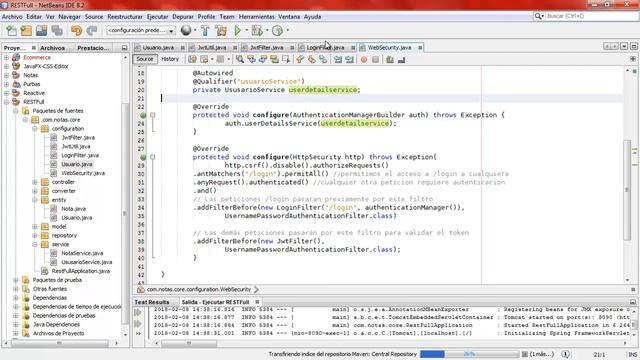640x360 pixels.
Task: Click the Redo arrow icon
Action: point(92,31)
